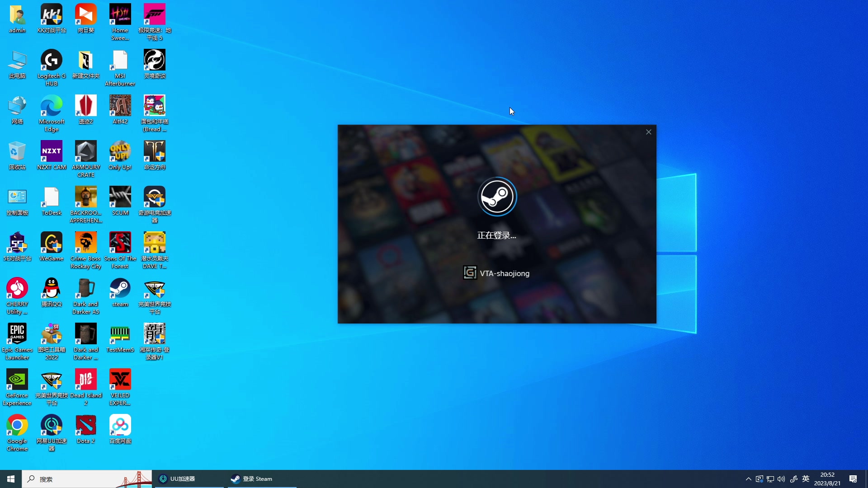Click the 搜索 taskbar search box
Screen dimensions: 868x488
87,479
